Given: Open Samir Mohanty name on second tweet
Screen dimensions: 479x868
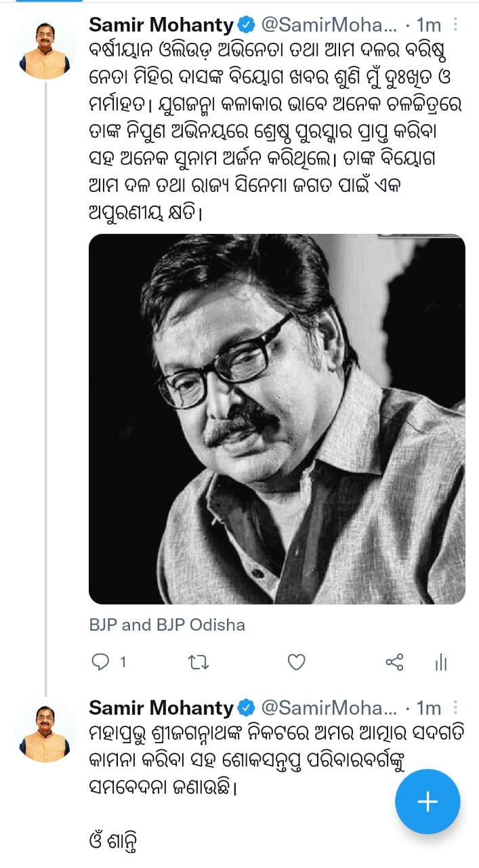Looking at the screenshot, I should (161, 709).
